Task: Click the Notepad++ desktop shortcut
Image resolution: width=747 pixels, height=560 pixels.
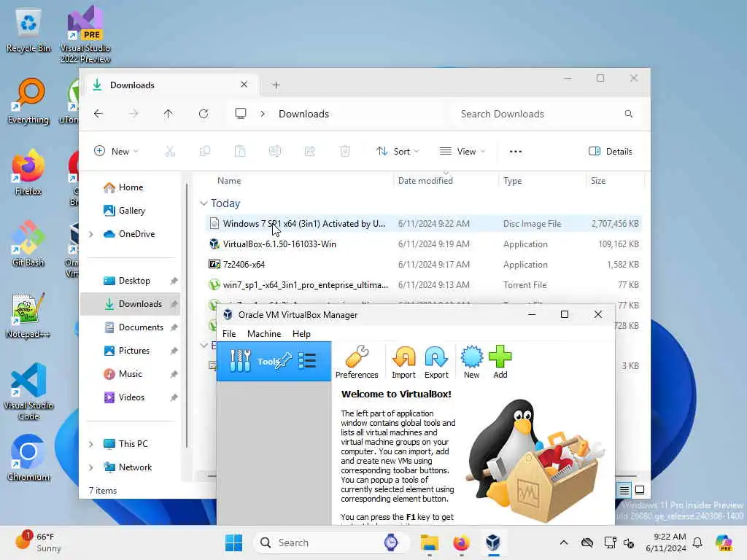Action: [28, 316]
